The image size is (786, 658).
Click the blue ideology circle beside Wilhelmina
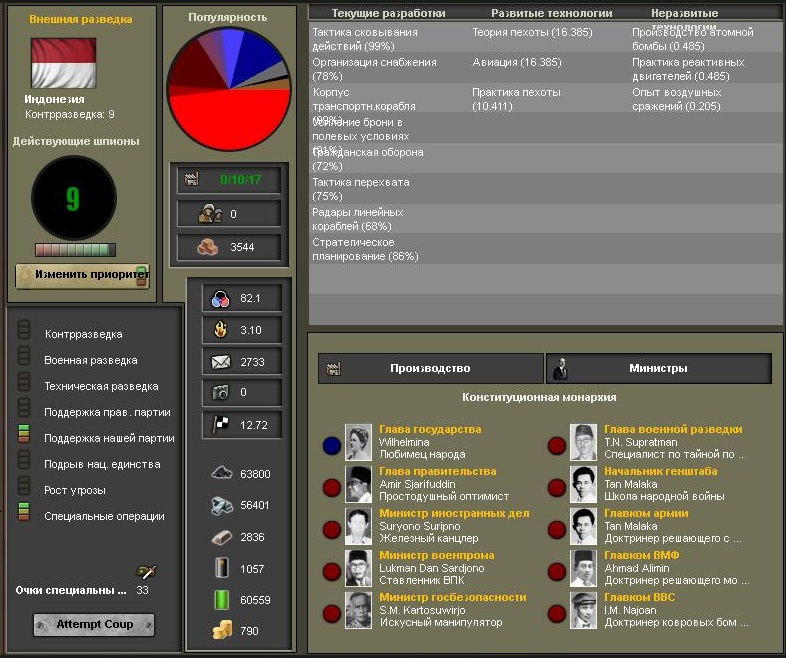pyautogui.click(x=331, y=446)
